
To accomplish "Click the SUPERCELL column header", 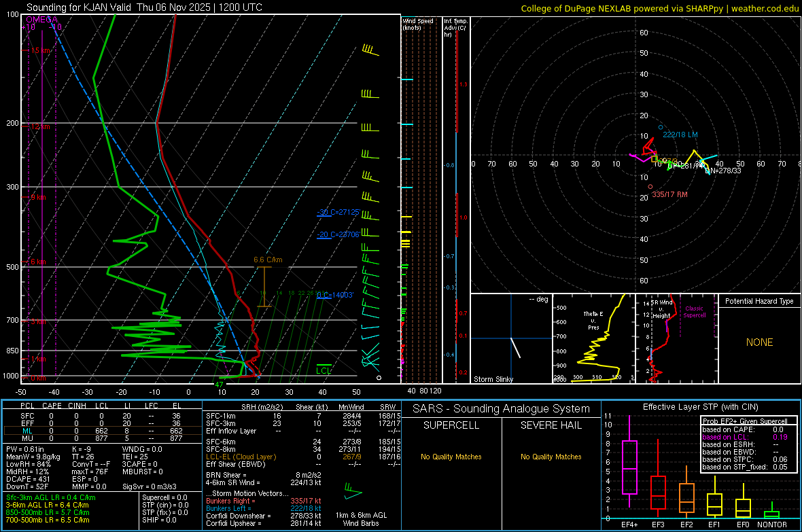I will click(x=451, y=425).
